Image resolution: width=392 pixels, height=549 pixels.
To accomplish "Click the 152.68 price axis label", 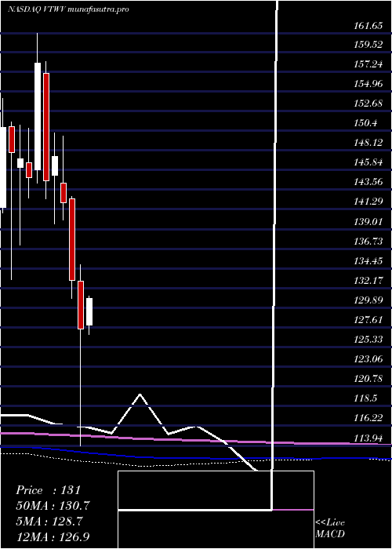I will [368, 104].
